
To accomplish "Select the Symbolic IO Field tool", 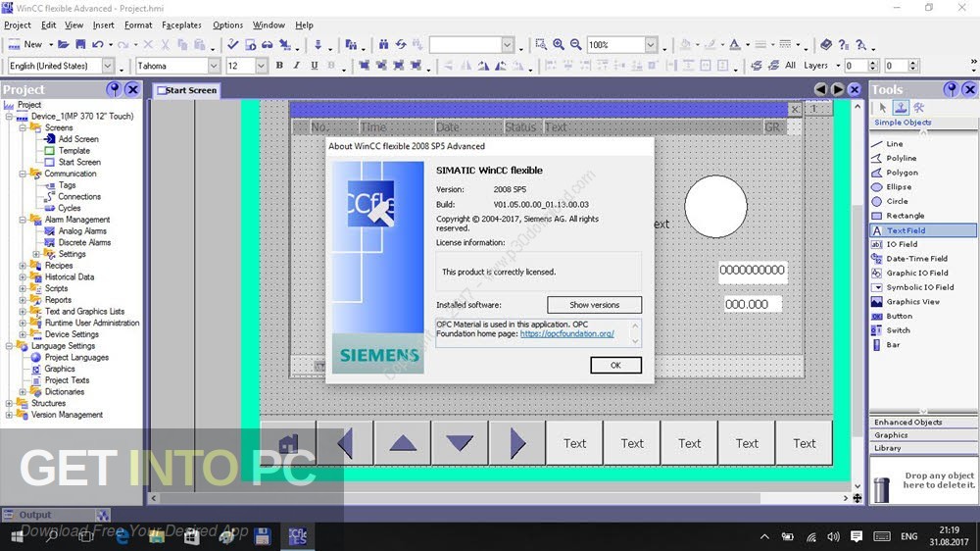I will tap(919, 287).
